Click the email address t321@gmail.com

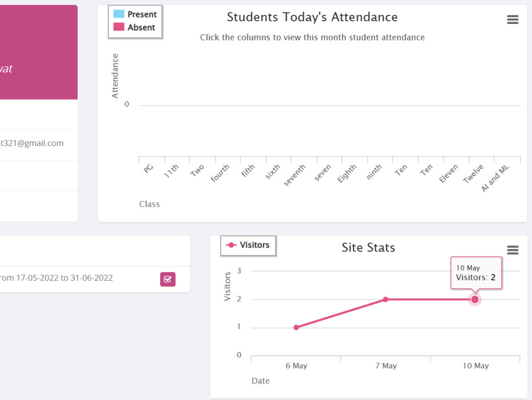32,143
